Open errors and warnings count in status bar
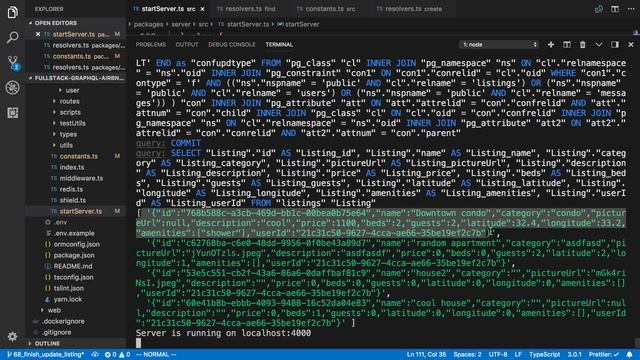Viewport: 640px width, 360px height. (x=117, y=354)
